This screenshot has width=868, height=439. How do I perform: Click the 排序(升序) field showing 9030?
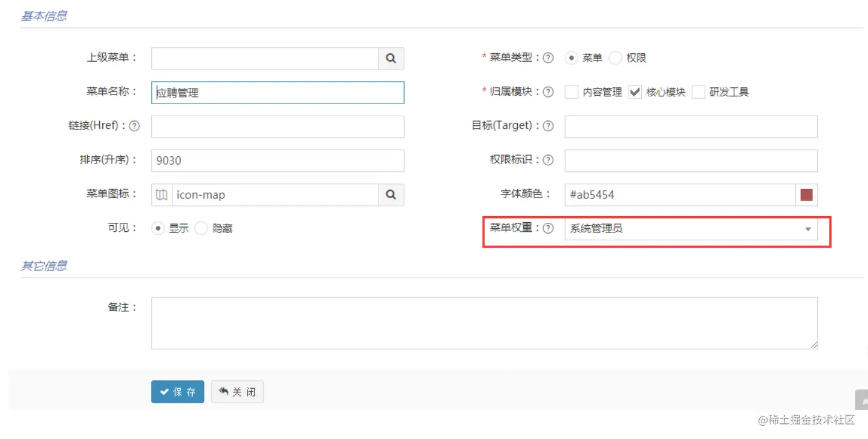pyautogui.click(x=278, y=160)
